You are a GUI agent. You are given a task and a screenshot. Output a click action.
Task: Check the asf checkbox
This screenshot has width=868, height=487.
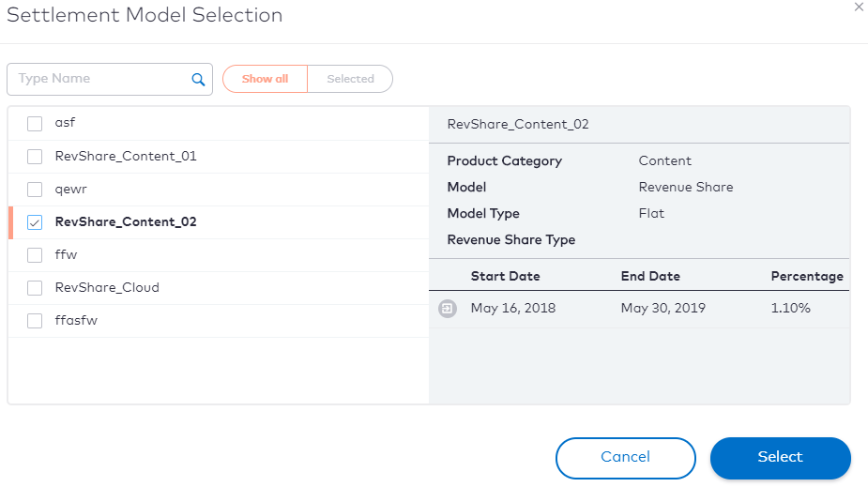[35, 124]
